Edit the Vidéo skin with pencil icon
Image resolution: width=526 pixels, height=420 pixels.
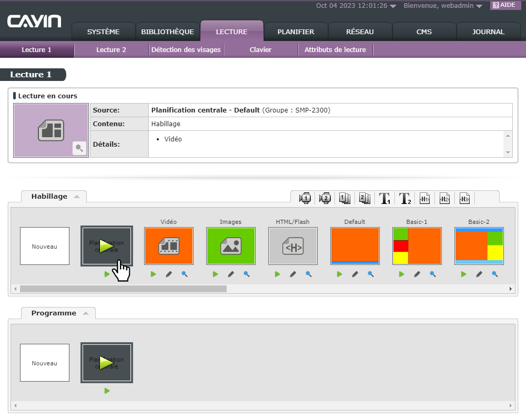pyautogui.click(x=169, y=274)
